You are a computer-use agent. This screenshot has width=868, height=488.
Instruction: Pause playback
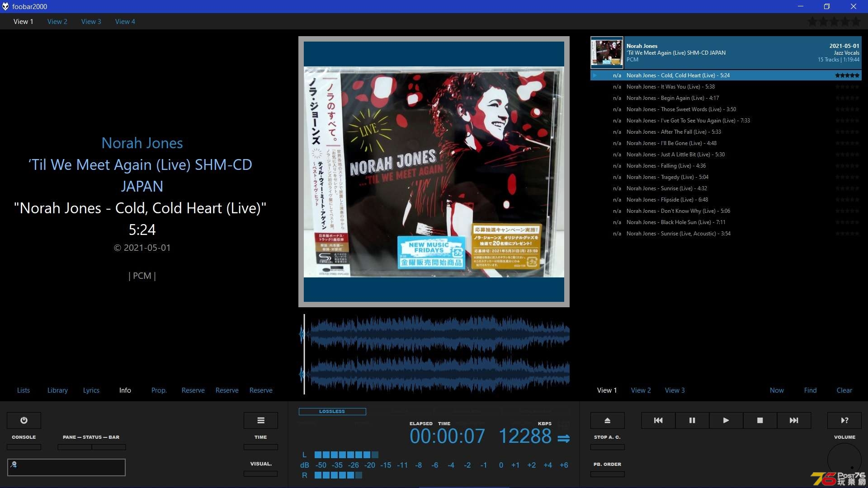tap(692, 420)
